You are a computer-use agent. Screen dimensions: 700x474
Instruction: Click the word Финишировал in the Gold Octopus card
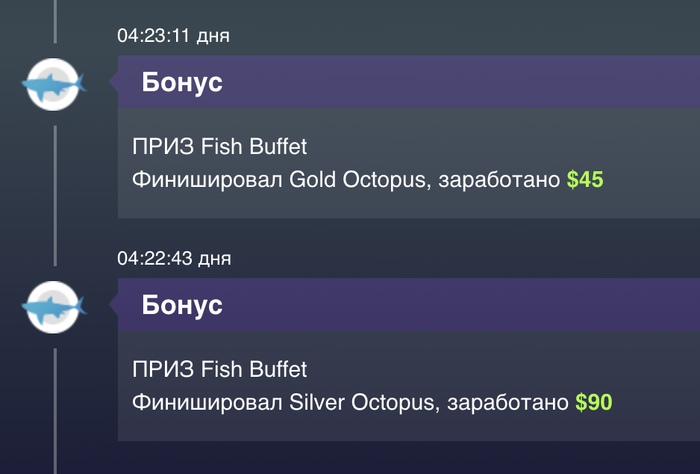207,180
